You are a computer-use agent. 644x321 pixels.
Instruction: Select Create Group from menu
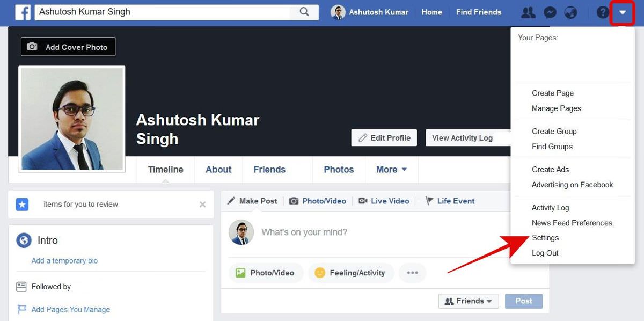pyautogui.click(x=554, y=131)
